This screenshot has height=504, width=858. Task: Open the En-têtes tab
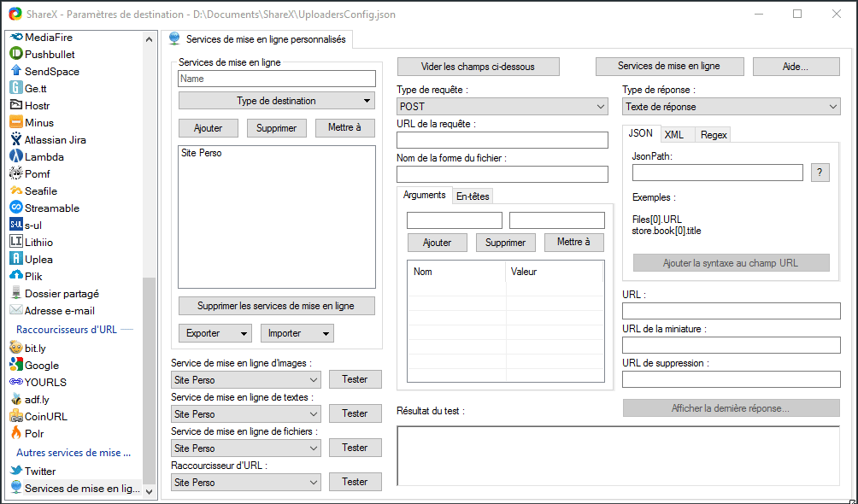tap(472, 196)
